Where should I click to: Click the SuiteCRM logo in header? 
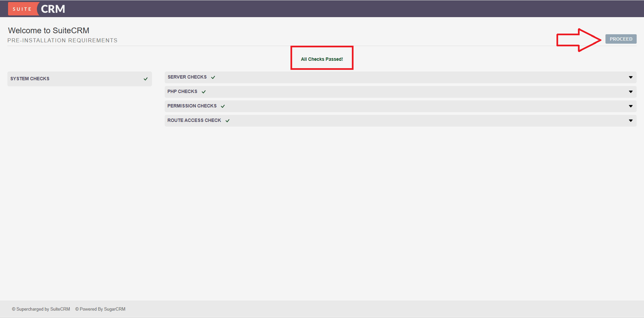(x=37, y=9)
